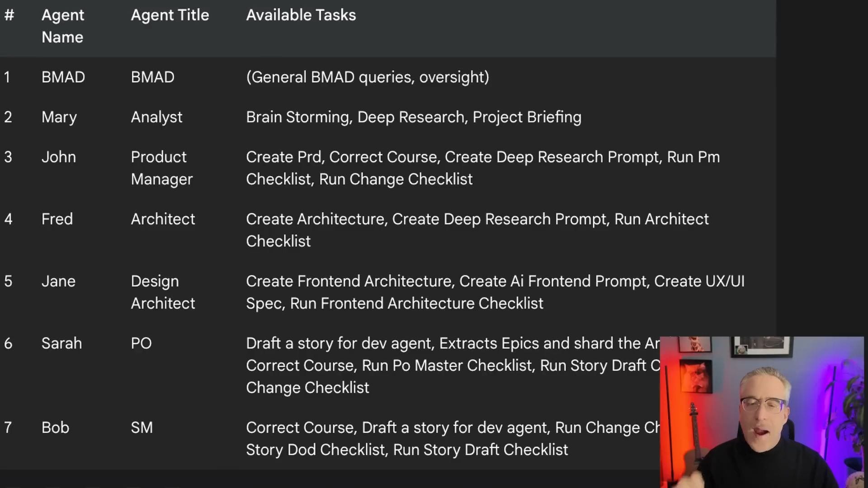Select the 'Product Manager' title cell
The height and width of the screenshot is (488, 868).
[161, 168]
